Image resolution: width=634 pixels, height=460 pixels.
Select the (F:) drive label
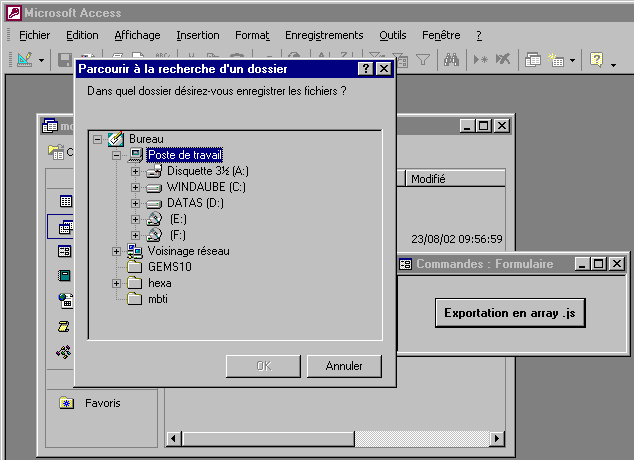[178, 235]
